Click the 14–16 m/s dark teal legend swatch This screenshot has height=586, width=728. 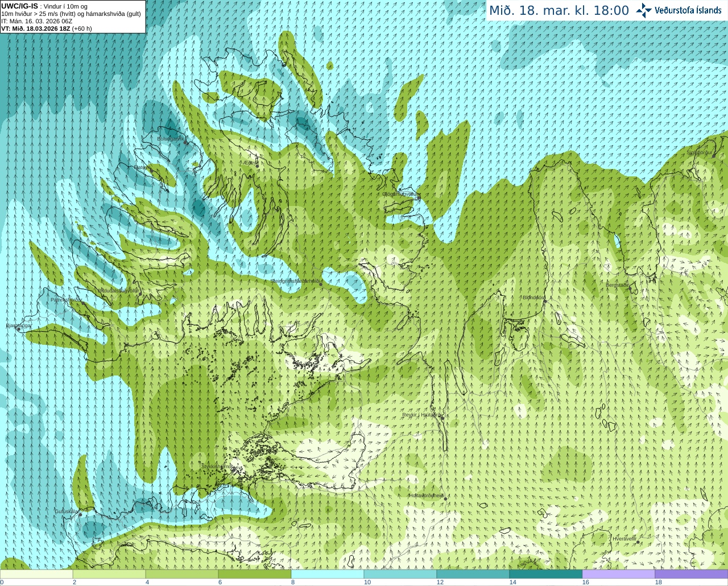click(546, 574)
